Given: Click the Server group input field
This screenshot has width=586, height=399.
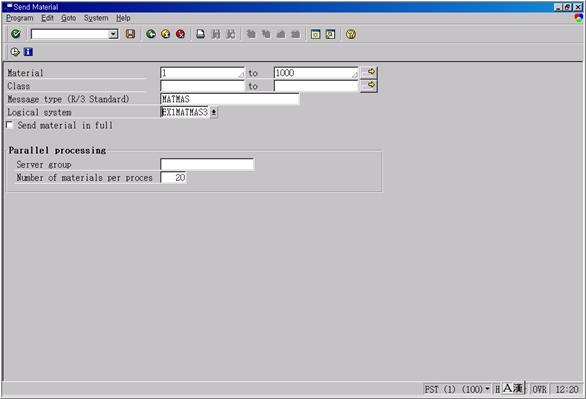Looking at the screenshot, I should 207,164.
